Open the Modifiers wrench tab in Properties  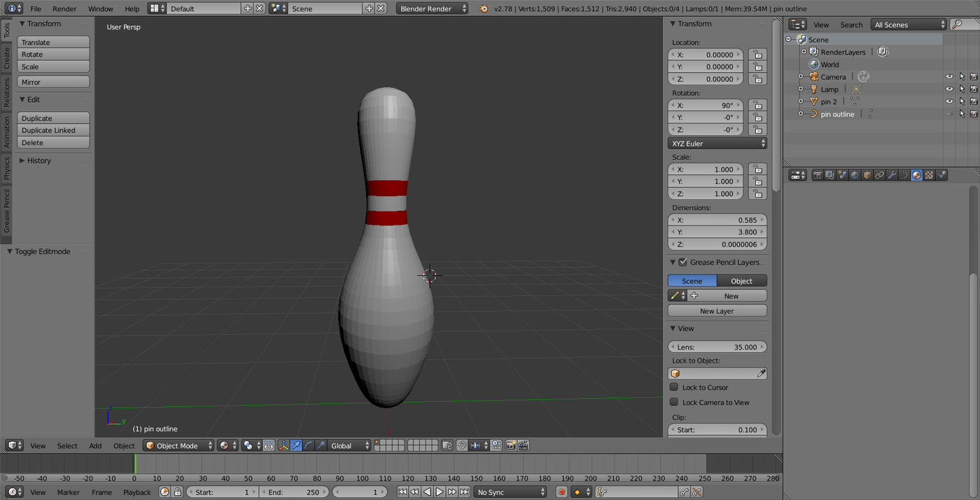(x=892, y=175)
